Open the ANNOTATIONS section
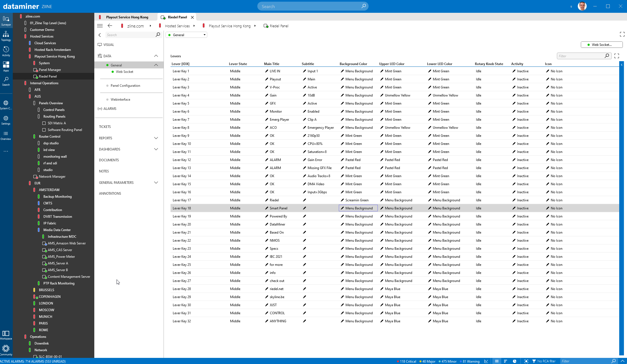This screenshot has width=627, height=364. 110,194
